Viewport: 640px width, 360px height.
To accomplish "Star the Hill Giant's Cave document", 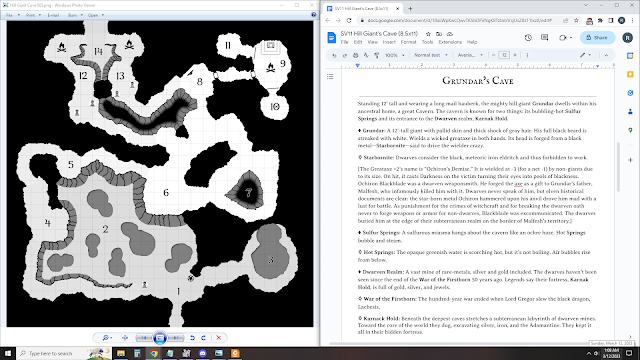I will click(428, 34).
